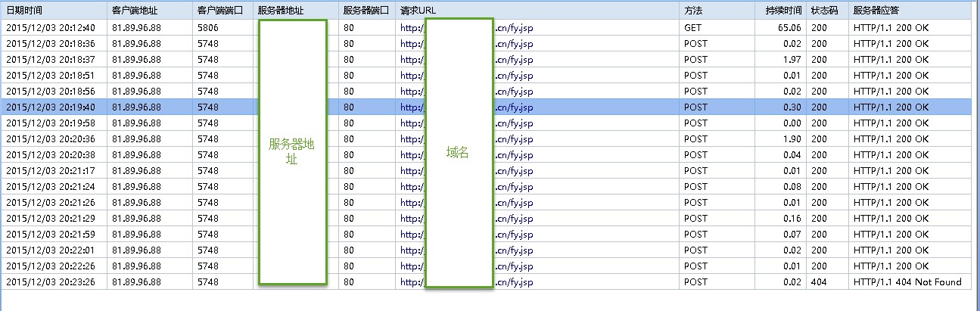The image size is (980, 311).
Task: Select the 2015/12/03 20:21:26 timestamp cell
Action: click(51, 202)
